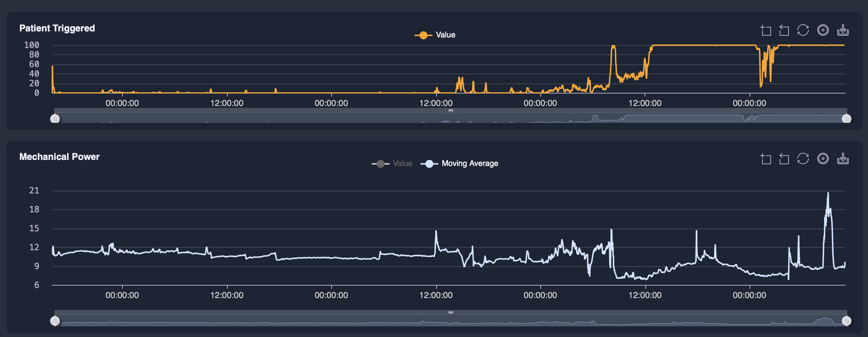868x337 pixels.
Task: Toggle the Value legend on Patient Triggered chart
Action: coord(435,35)
